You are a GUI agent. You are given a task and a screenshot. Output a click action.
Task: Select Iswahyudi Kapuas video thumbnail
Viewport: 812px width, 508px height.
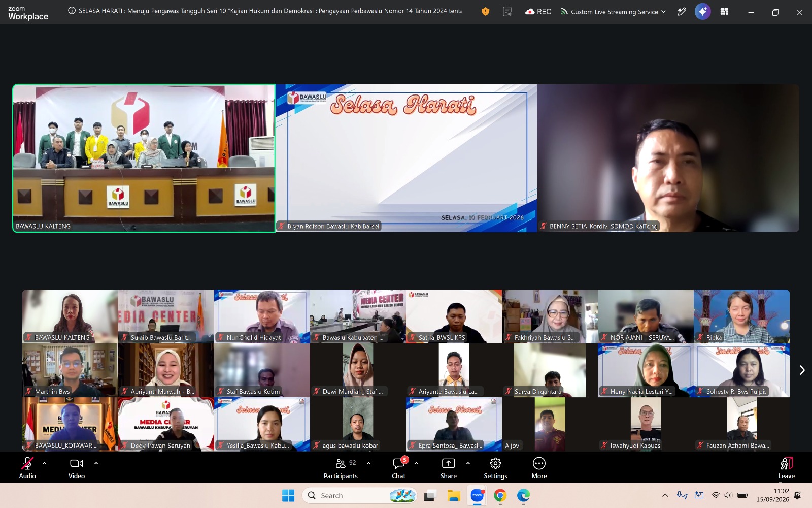[x=646, y=424]
